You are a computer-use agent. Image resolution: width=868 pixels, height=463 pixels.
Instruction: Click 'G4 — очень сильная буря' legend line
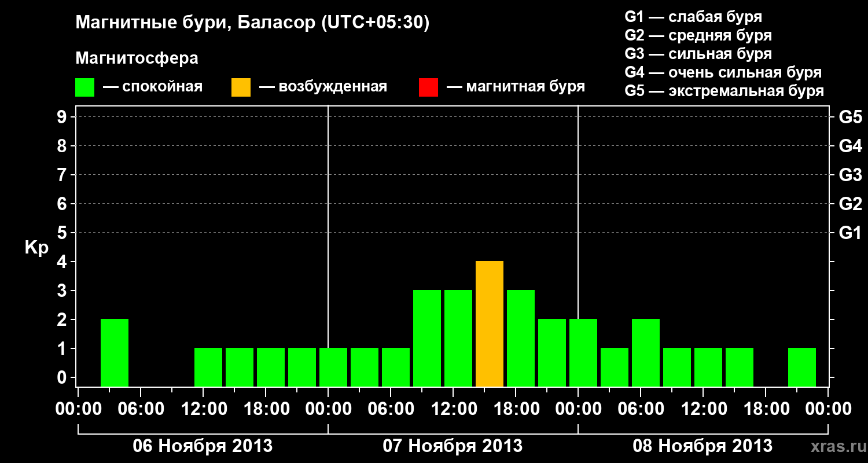point(723,72)
